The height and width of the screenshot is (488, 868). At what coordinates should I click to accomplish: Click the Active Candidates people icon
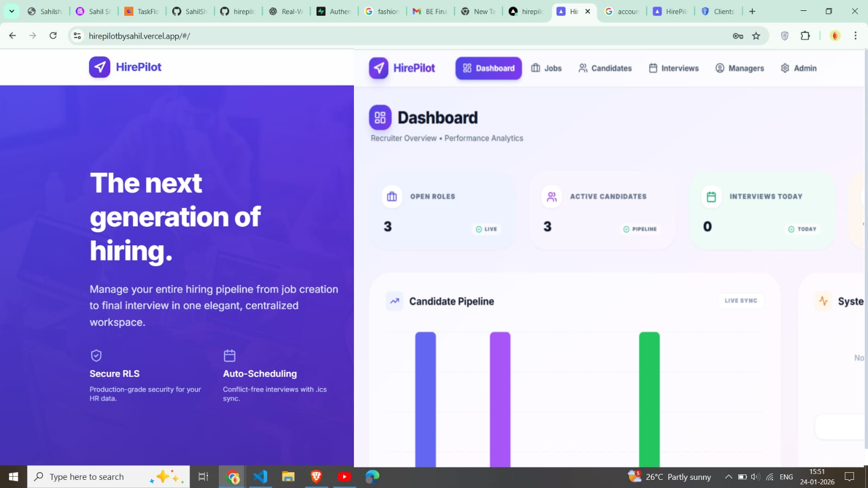pyautogui.click(x=552, y=197)
